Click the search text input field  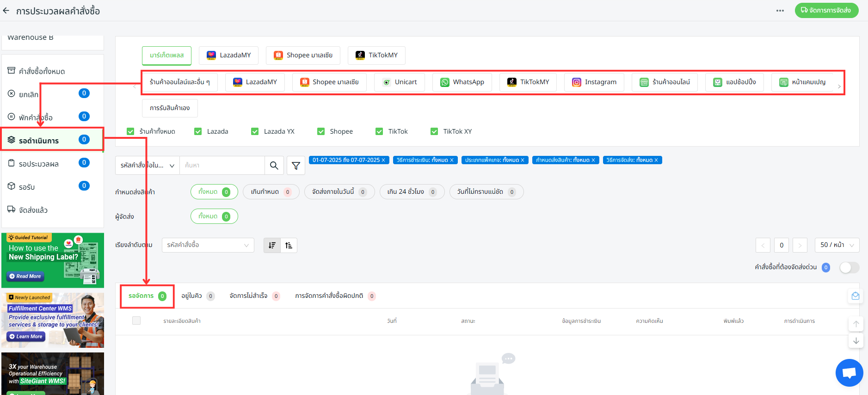tap(222, 166)
